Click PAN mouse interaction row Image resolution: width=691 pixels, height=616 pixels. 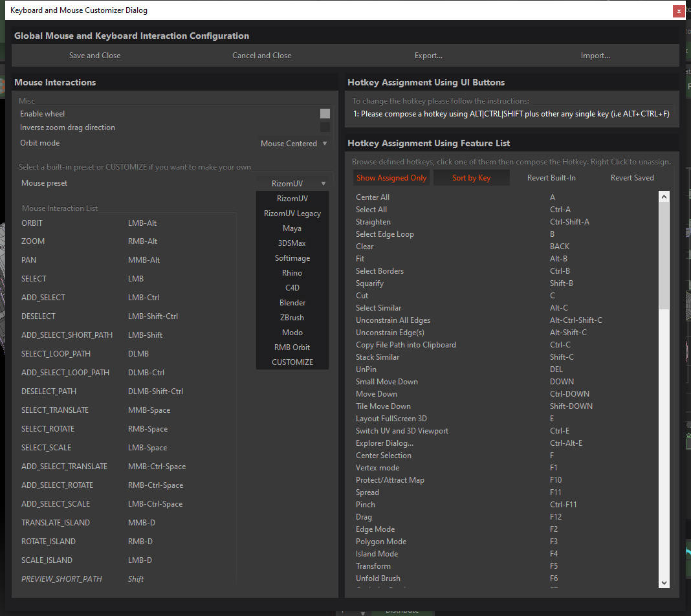128,260
